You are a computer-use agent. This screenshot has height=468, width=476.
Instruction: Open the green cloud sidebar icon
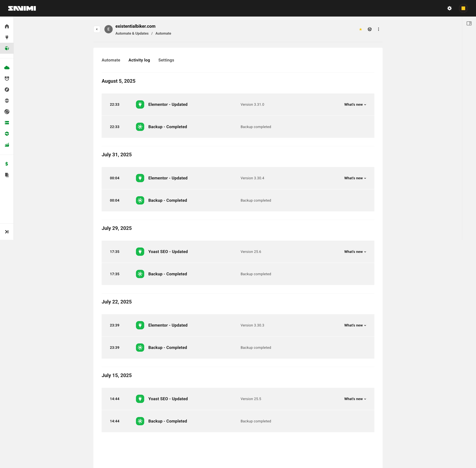[7, 68]
